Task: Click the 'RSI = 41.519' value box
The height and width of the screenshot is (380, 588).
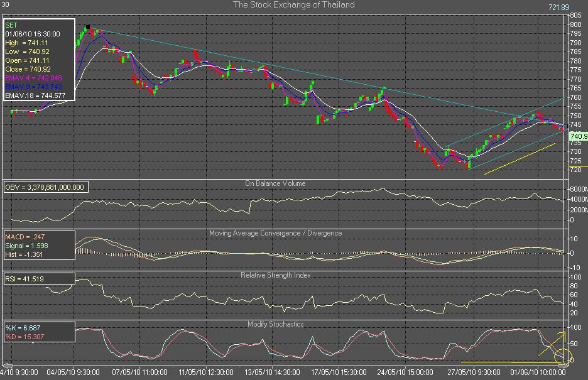Action: pos(39,279)
